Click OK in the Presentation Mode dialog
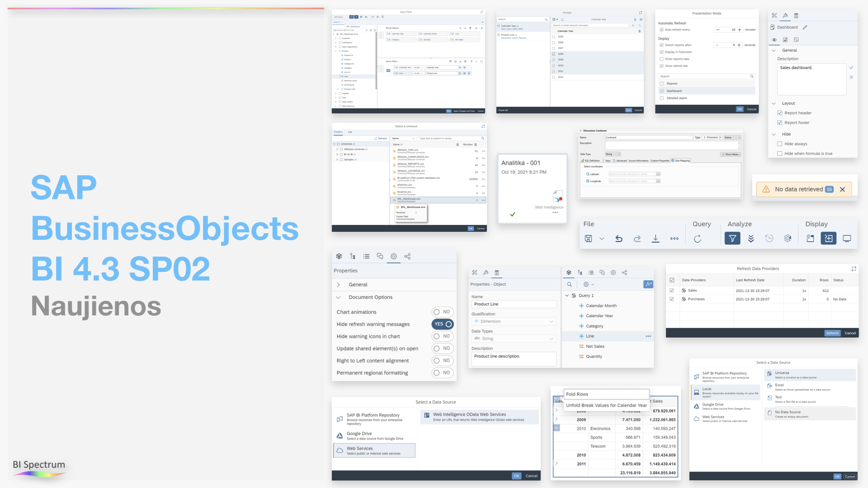 tap(740, 109)
